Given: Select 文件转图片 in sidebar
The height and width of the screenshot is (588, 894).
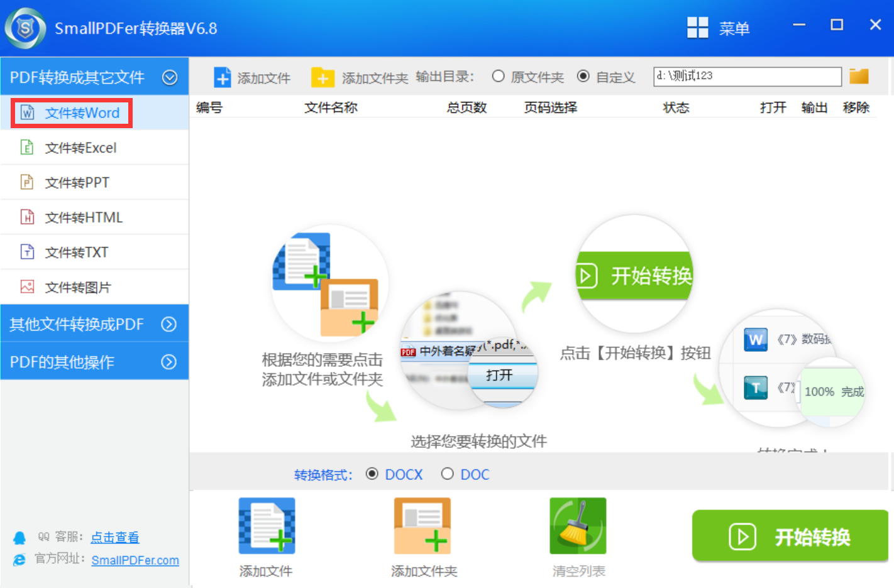Looking at the screenshot, I should click(94, 287).
